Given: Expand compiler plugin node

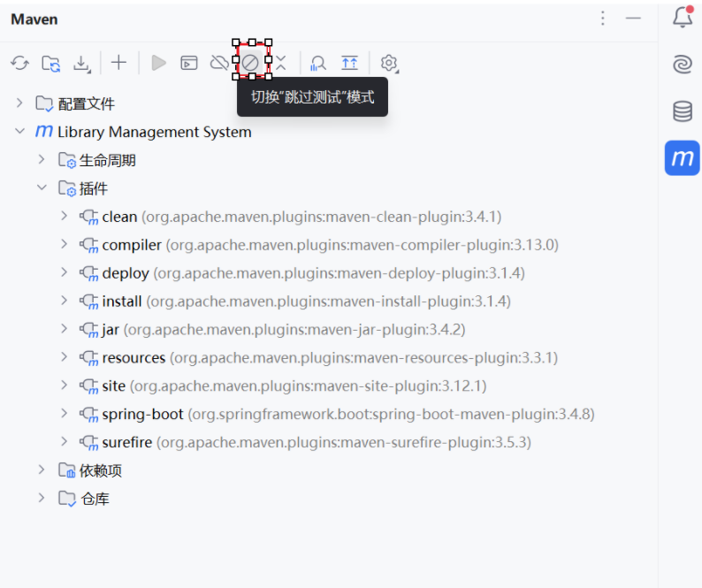Looking at the screenshot, I should tap(64, 244).
